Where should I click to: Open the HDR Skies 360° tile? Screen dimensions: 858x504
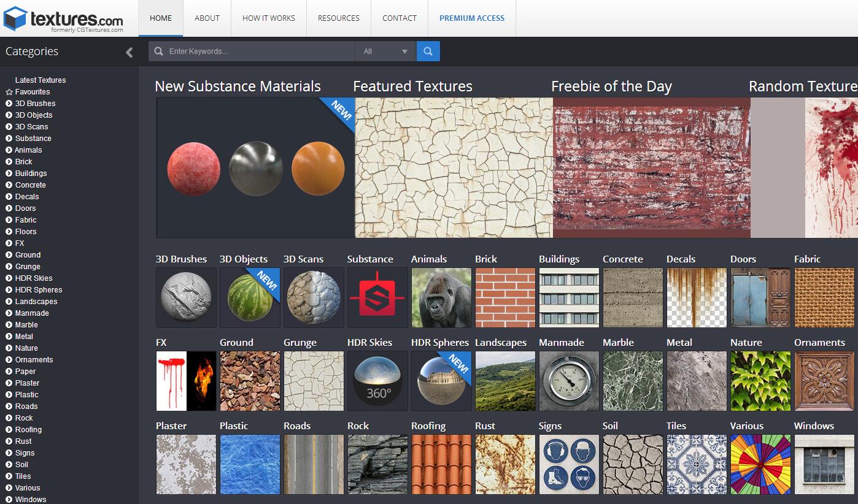[x=377, y=381]
